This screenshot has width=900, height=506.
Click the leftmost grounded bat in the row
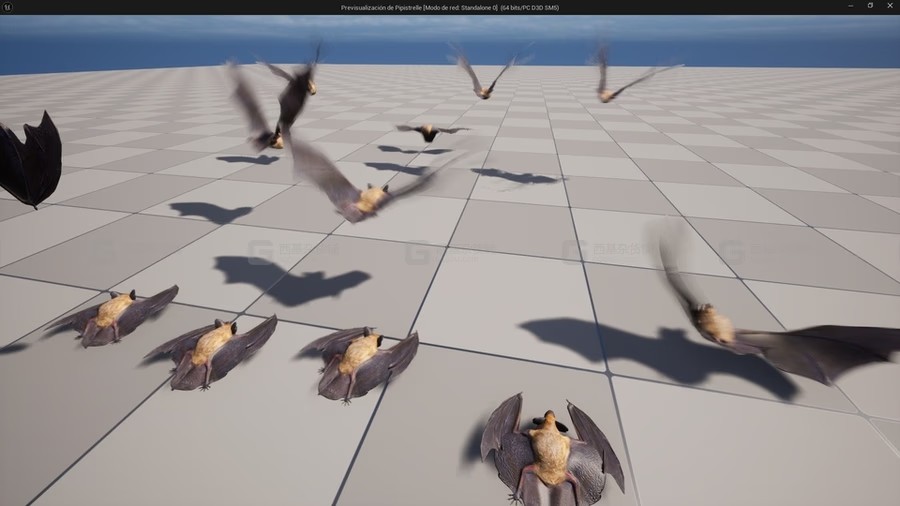[x=112, y=315]
